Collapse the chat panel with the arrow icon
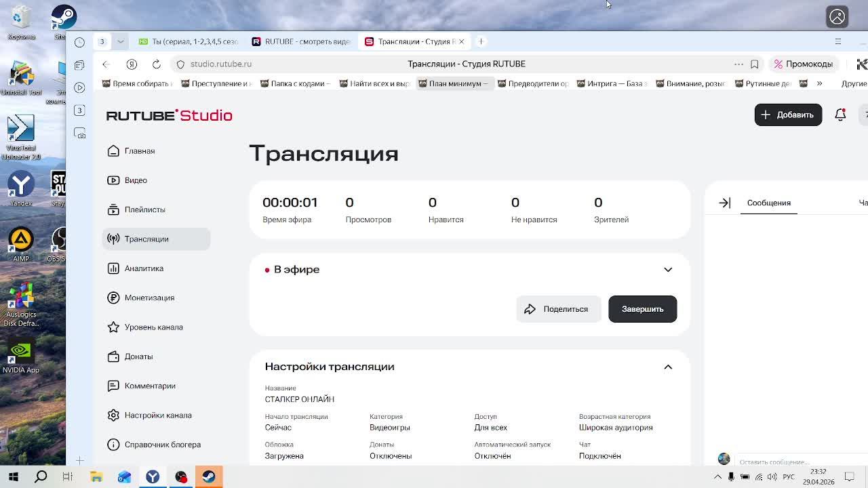 pyautogui.click(x=724, y=203)
